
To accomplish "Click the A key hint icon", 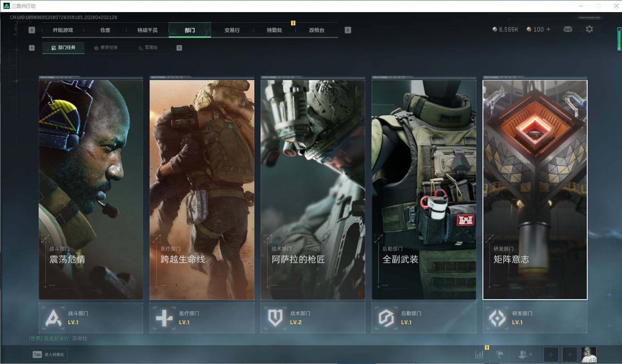I will click(32, 48).
